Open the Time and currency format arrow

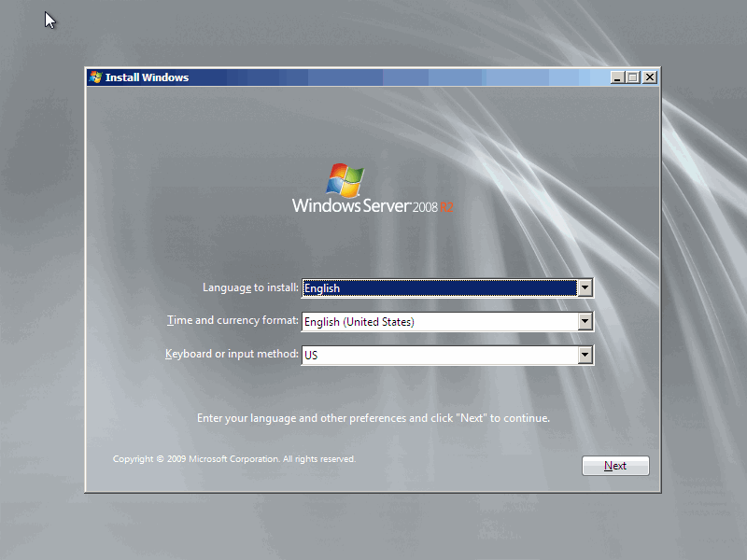585,321
